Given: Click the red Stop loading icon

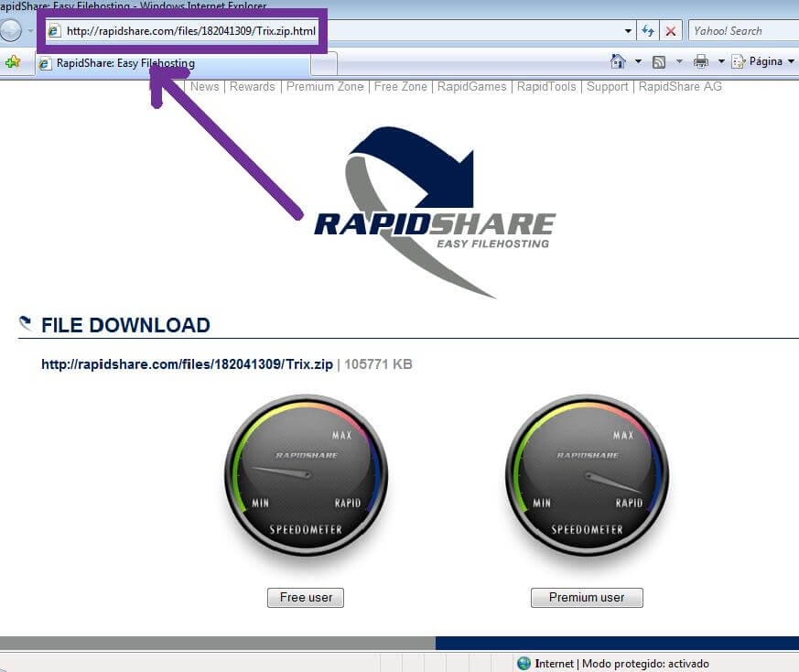Looking at the screenshot, I should [671, 31].
